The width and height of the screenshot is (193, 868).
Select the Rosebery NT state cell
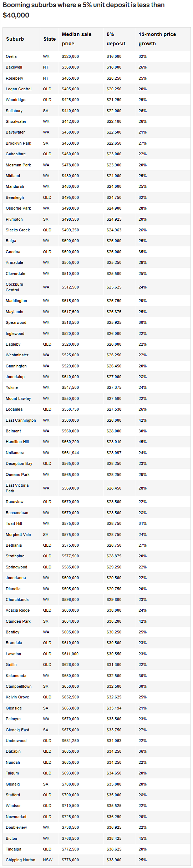(46, 78)
